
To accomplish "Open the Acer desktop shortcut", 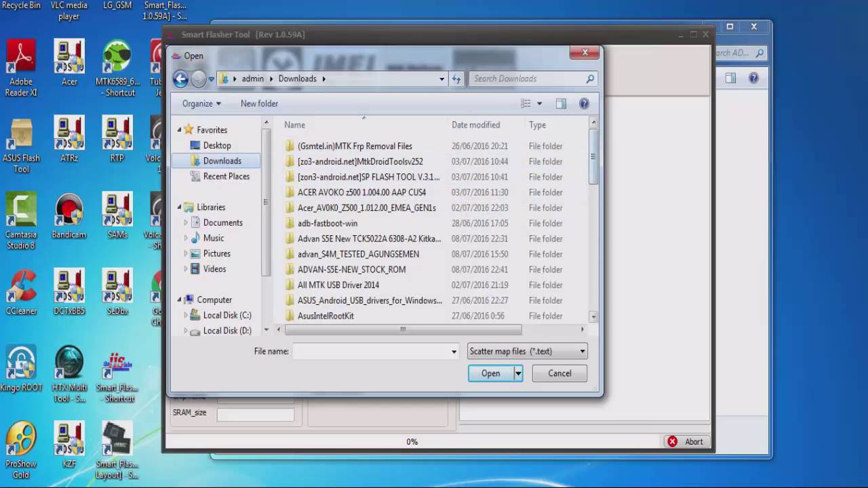I will [x=69, y=63].
